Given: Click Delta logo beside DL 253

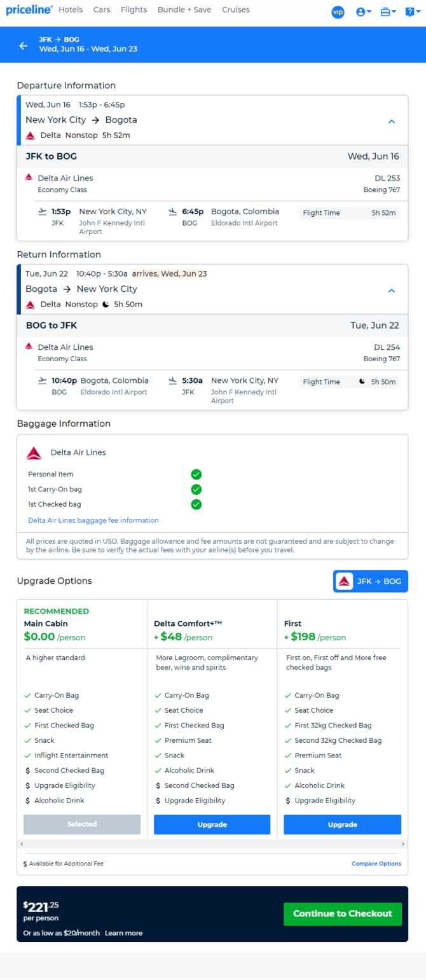Looking at the screenshot, I should pyautogui.click(x=29, y=177).
